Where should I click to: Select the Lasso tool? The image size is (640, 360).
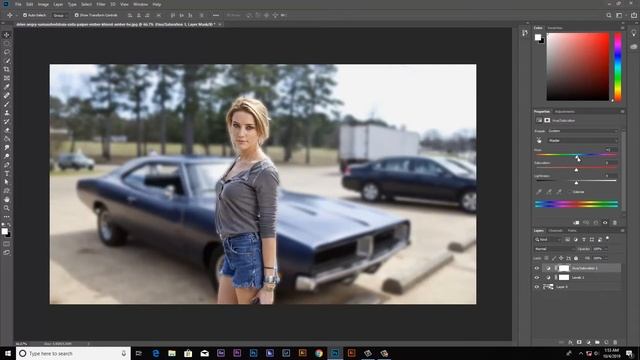coord(7,52)
